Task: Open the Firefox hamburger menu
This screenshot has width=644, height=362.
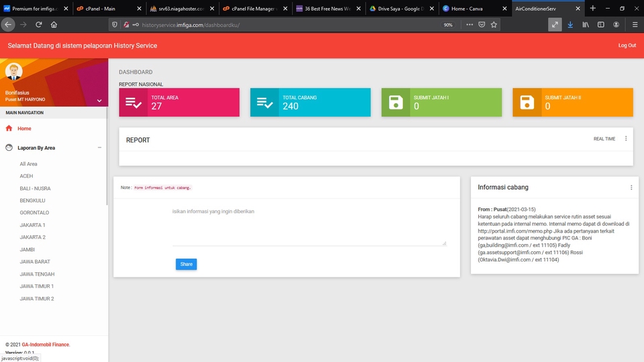Action: 635,25
